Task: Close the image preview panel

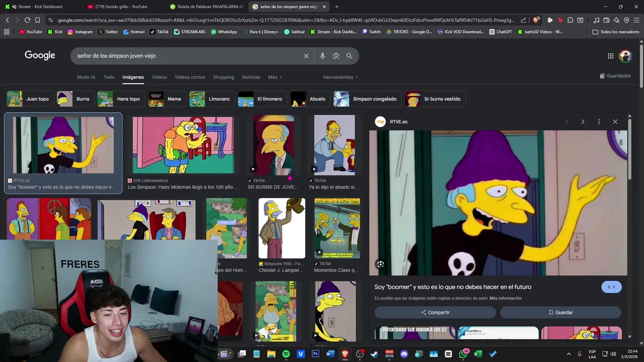Action: [x=615, y=122]
